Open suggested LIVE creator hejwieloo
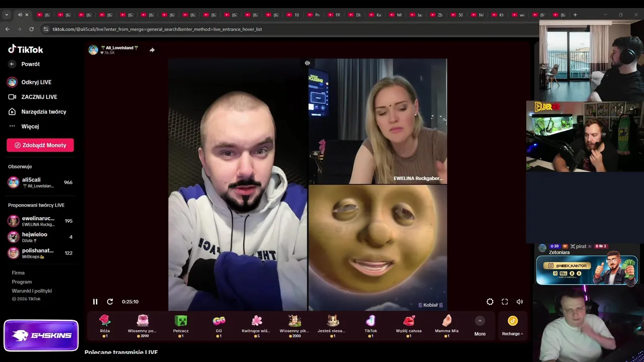This screenshot has height=362, width=644. (x=40, y=237)
